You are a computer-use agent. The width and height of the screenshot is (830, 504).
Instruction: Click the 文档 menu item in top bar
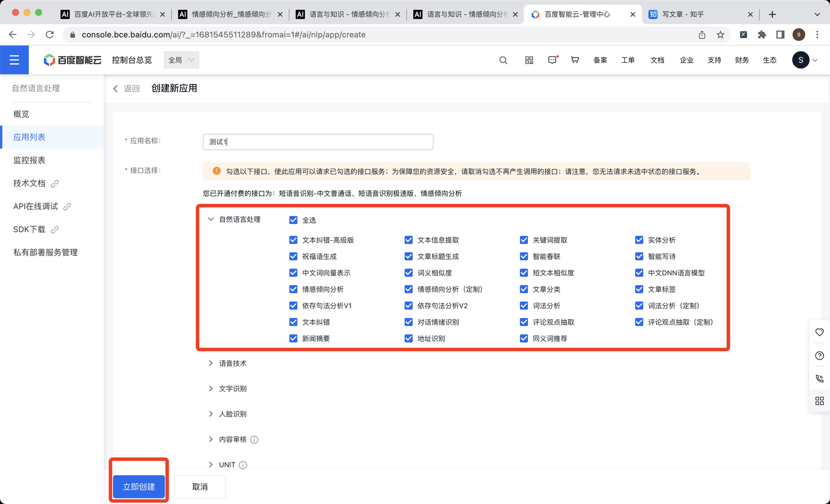tap(657, 60)
